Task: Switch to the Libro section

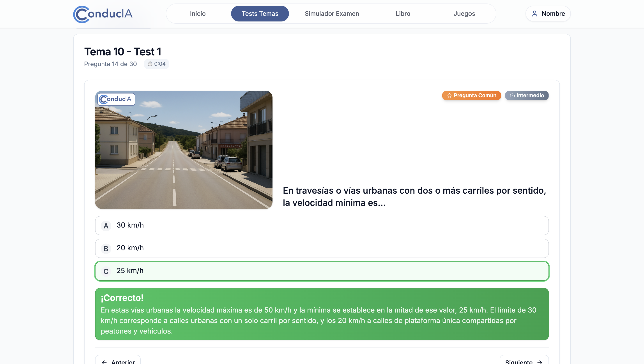Action: point(403,14)
